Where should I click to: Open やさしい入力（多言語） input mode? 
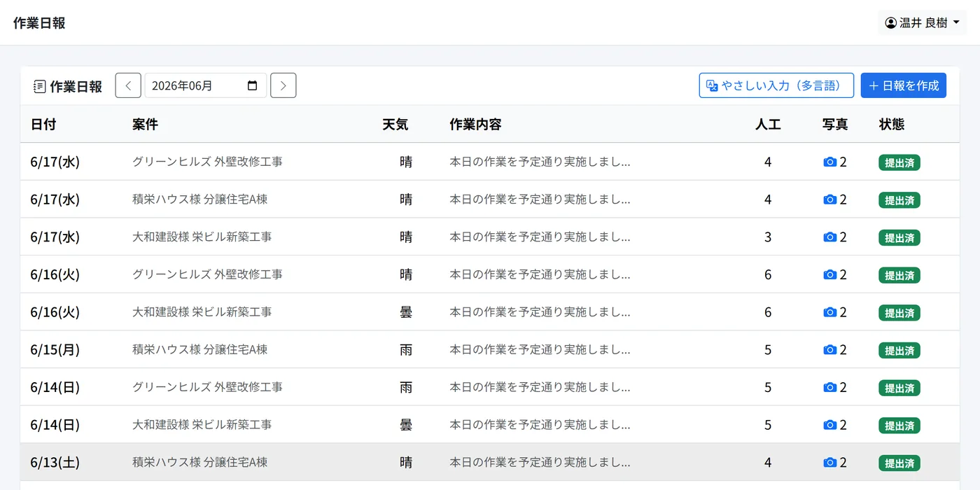[x=776, y=85]
